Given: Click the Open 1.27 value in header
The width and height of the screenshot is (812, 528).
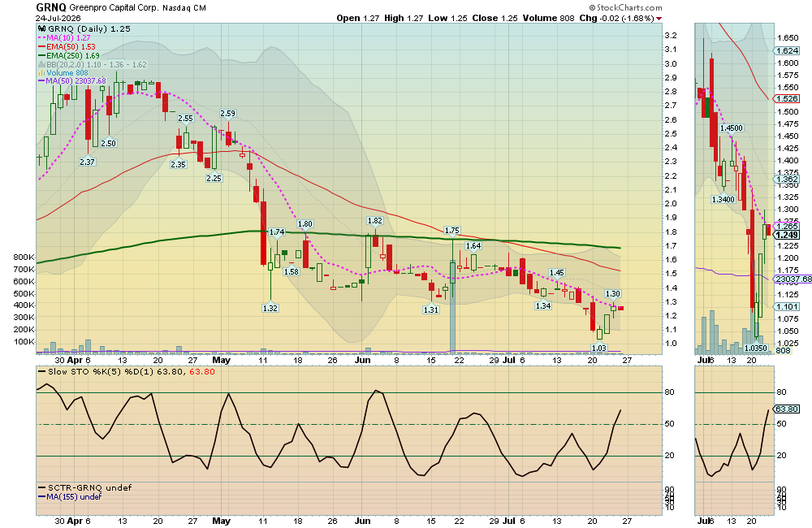Looking at the screenshot, I should click(x=358, y=18).
